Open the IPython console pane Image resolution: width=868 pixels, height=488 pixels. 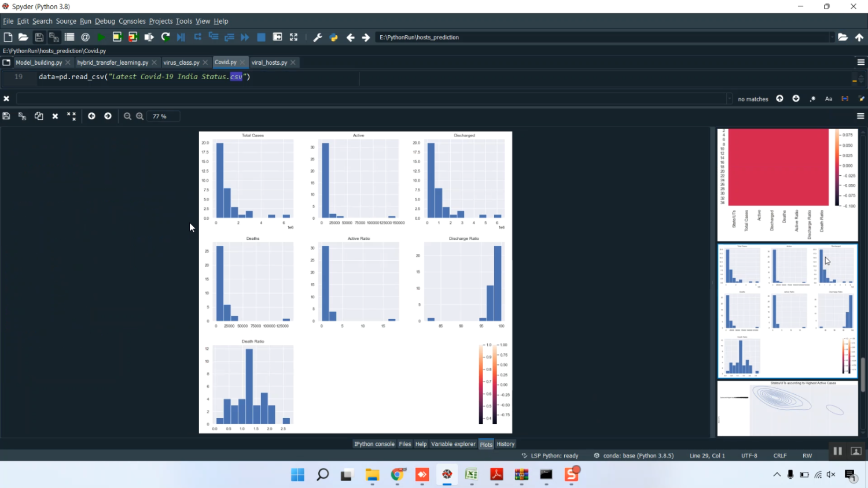click(374, 444)
